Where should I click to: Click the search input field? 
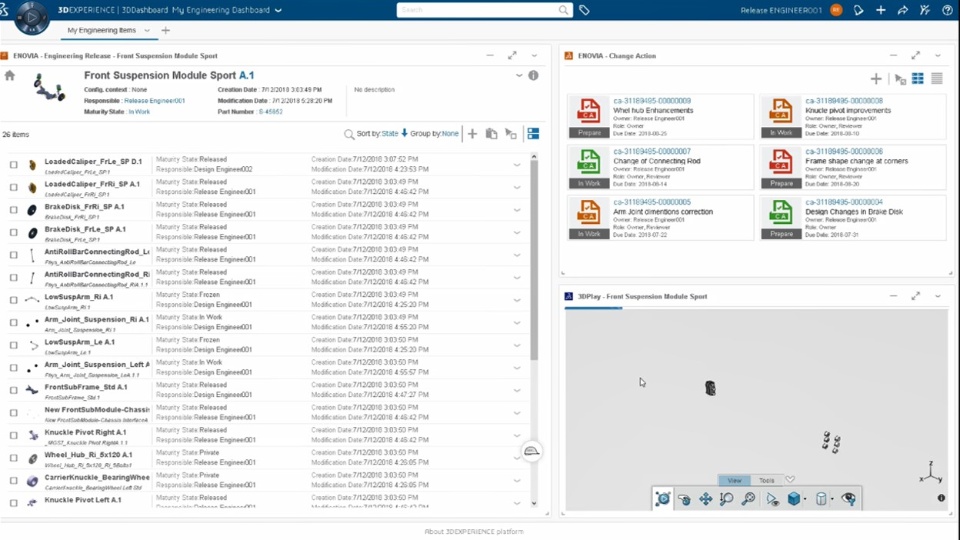479,10
